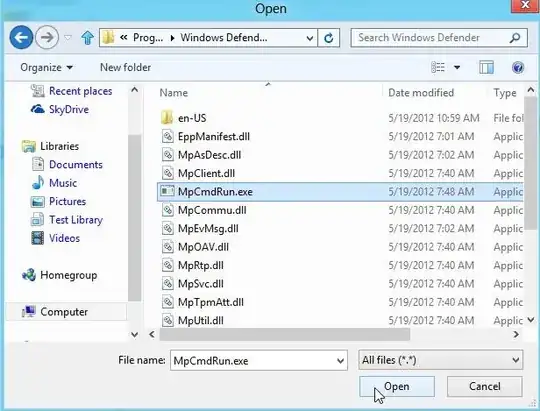The width and height of the screenshot is (540, 411).
Task: Select MpTpmAtt.dll file
Action: point(340,302)
